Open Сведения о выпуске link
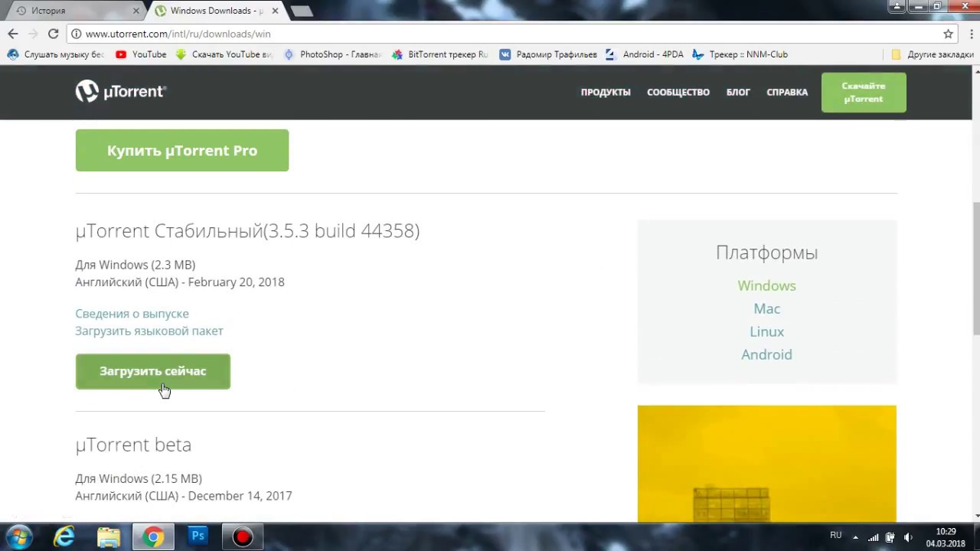Screen dimensions: 980x551 [132, 314]
